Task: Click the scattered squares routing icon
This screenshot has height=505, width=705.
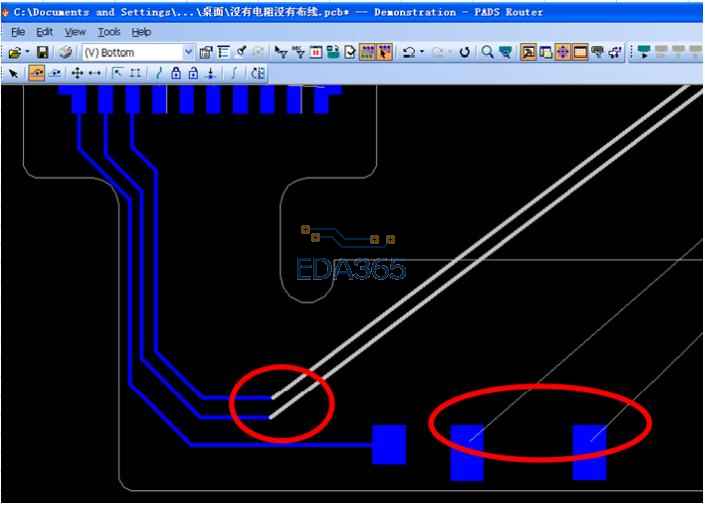Action: tap(615, 53)
